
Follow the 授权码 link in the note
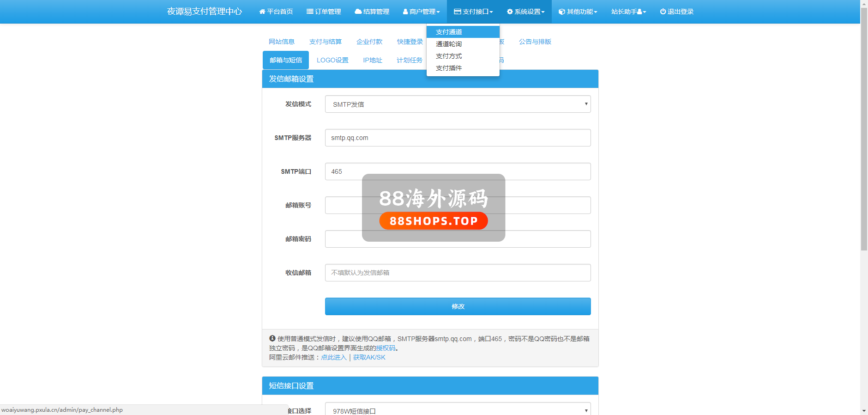pos(386,348)
